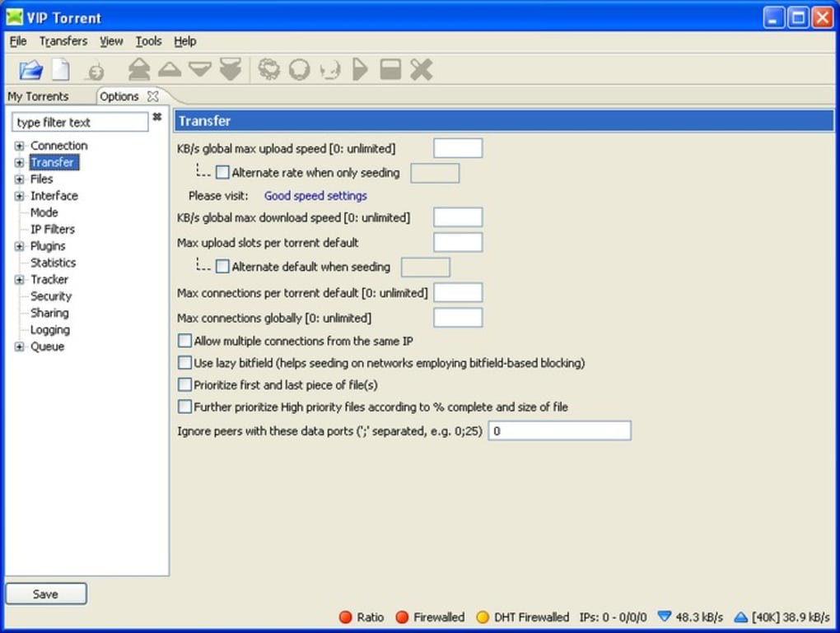Screen dimensions: 840x633
Task: Click the X remove icon in toolbar
Action: (x=422, y=70)
